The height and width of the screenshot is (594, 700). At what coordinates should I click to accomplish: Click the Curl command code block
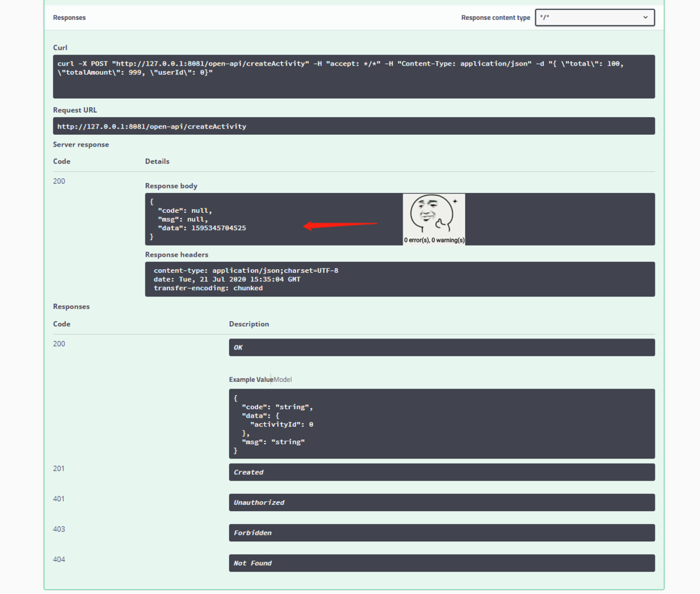(353, 76)
